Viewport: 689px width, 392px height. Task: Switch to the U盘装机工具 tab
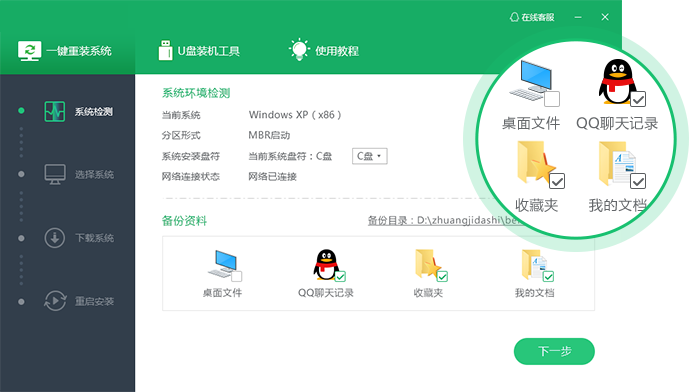(199, 51)
